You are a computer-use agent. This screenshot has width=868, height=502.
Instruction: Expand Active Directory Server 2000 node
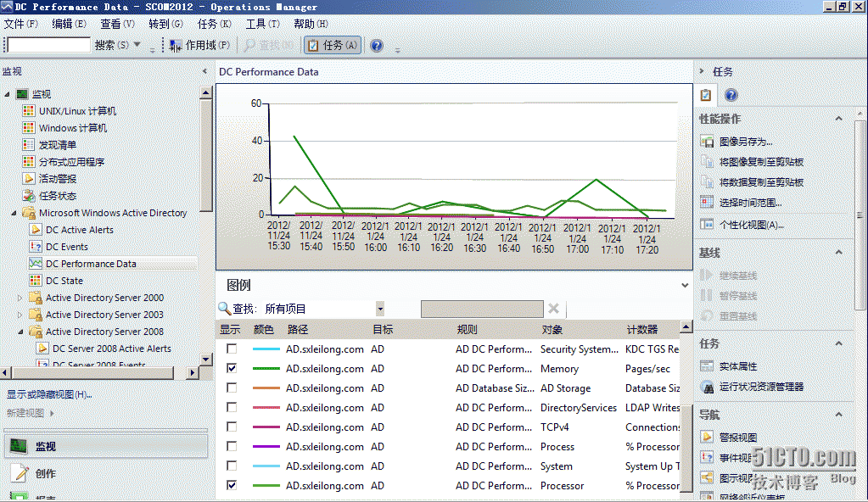tap(20, 298)
